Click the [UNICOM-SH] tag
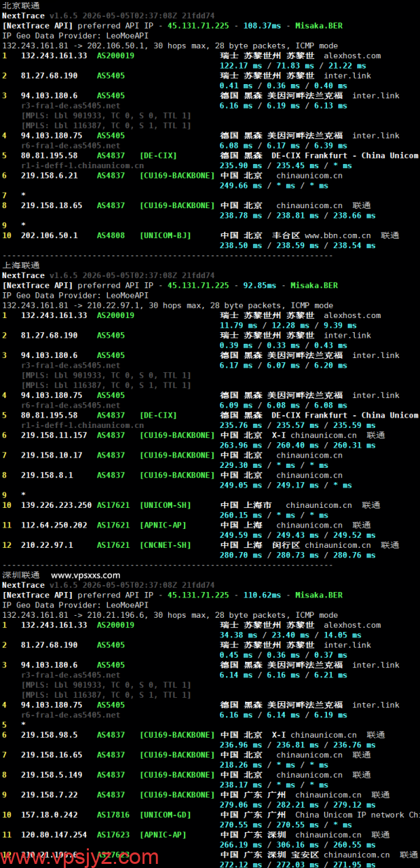420x868 pixels. pyautogui.click(x=166, y=505)
